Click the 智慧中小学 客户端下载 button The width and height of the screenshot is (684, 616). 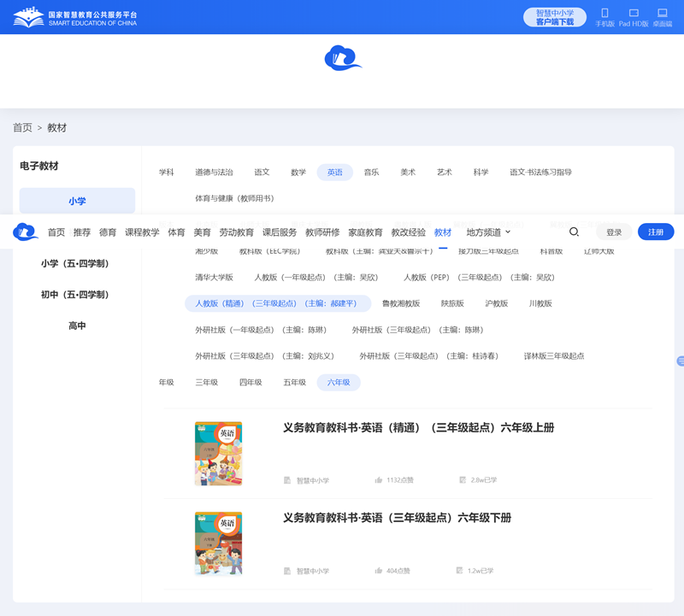click(x=555, y=17)
